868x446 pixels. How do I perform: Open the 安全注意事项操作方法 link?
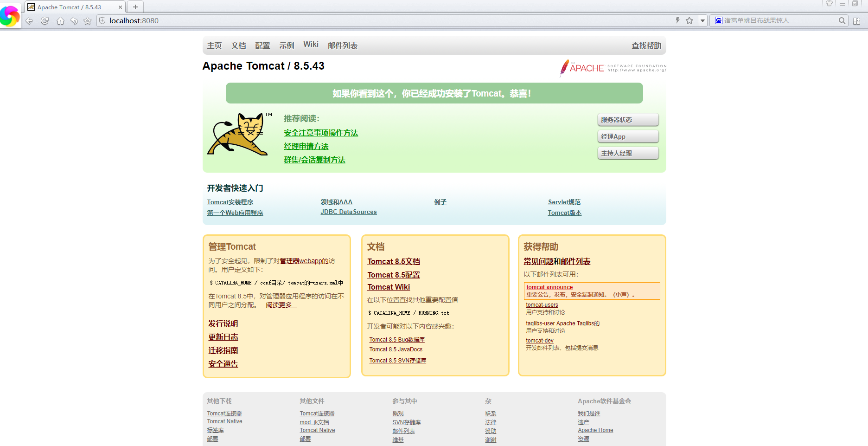(321, 133)
